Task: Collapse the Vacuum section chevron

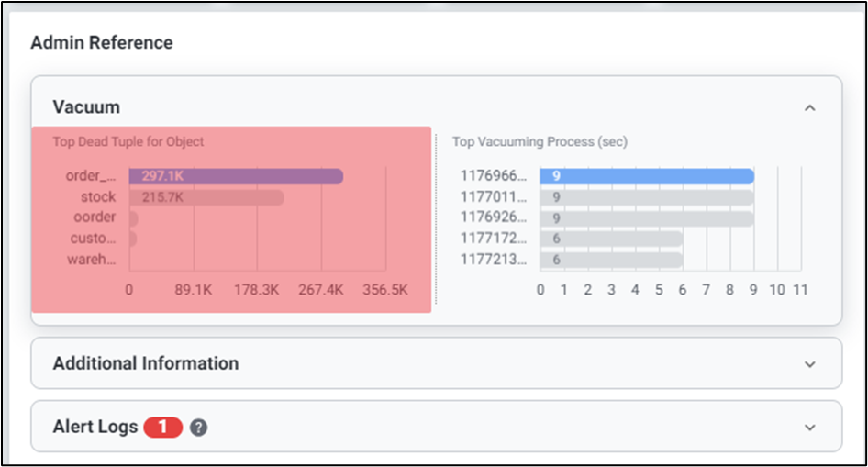Action: click(809, 107)
